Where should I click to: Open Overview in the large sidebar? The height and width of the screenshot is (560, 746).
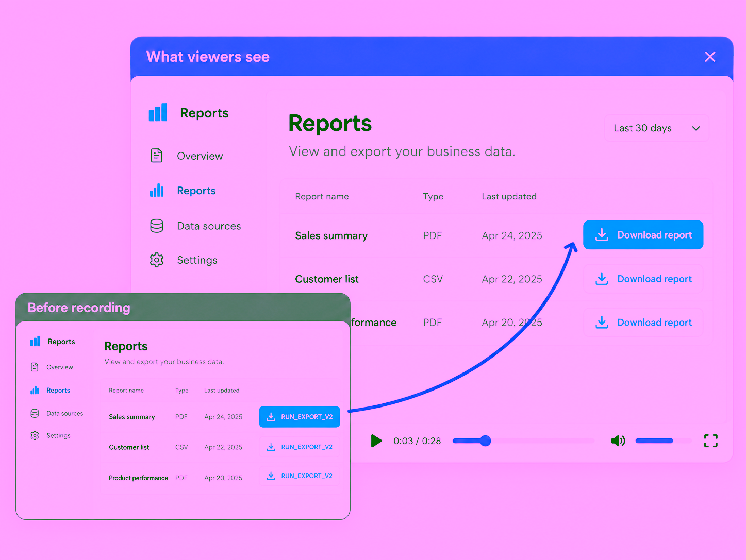[200, 156]
